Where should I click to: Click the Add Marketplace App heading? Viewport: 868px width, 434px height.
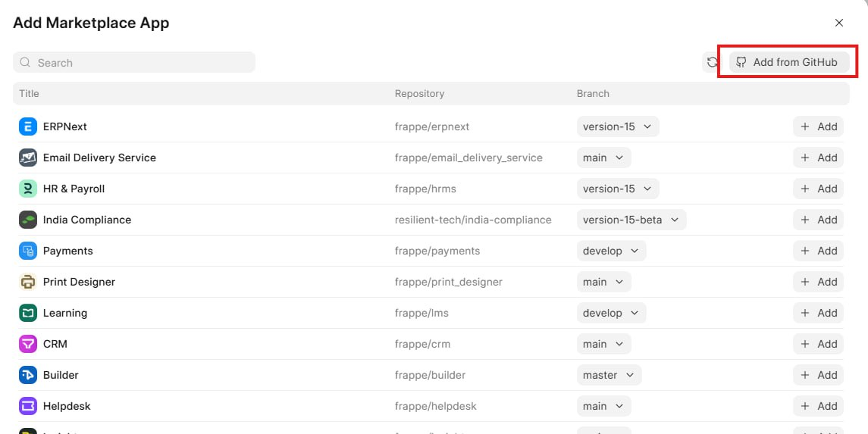click(91, 23)
